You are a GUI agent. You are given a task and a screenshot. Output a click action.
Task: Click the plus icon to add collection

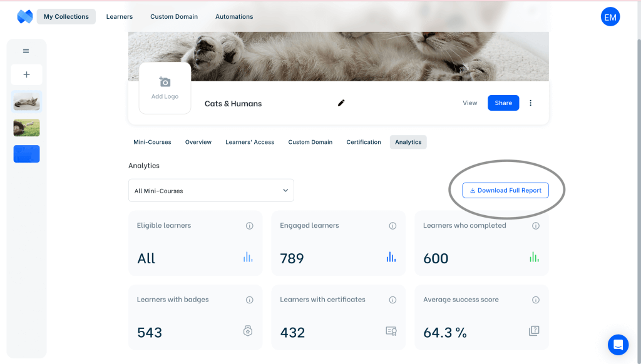click(x=26, y=74)
